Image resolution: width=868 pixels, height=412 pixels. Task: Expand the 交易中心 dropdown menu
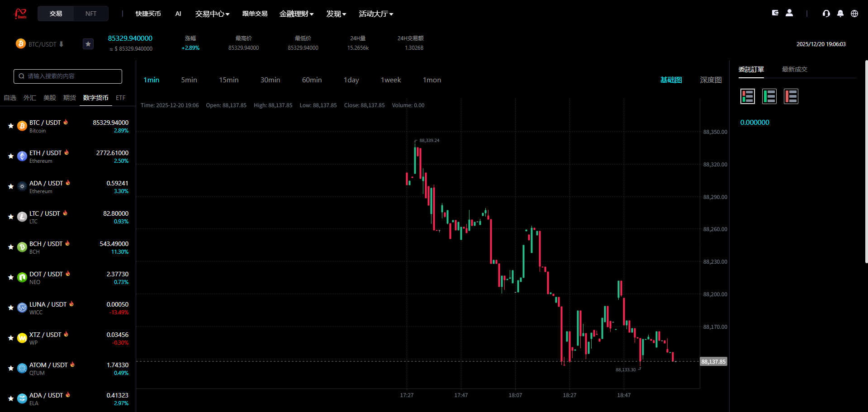coord(212,14)
